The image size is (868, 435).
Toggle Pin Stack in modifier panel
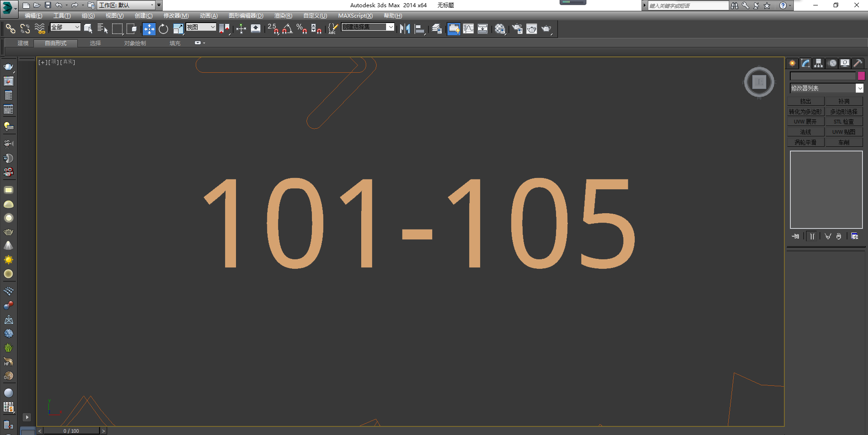[x=796, y=236]
